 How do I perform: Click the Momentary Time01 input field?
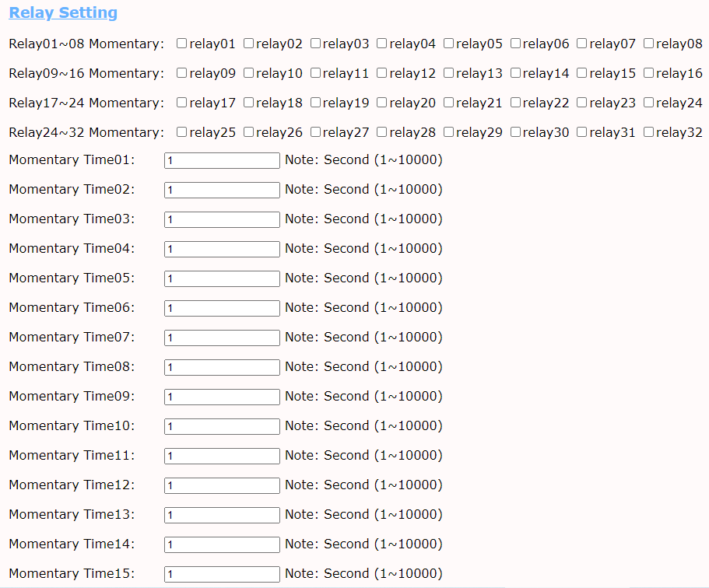222,161
